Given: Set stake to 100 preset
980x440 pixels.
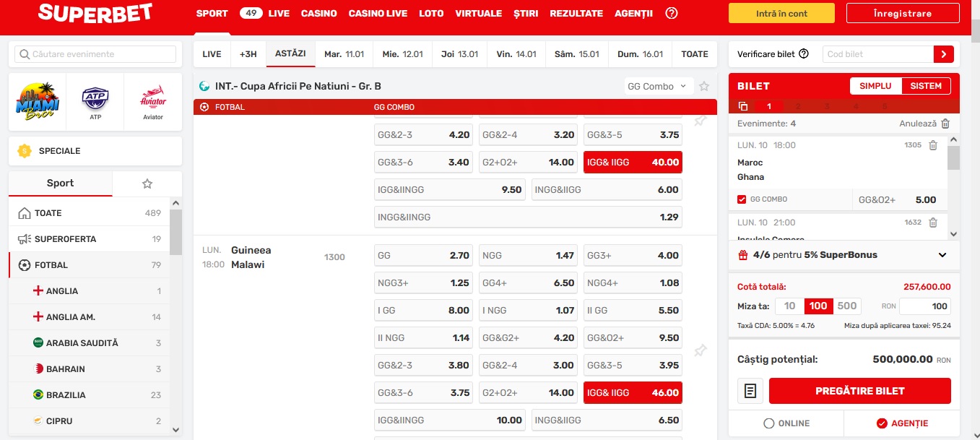Looking at the screenshot, I should 818,306.
